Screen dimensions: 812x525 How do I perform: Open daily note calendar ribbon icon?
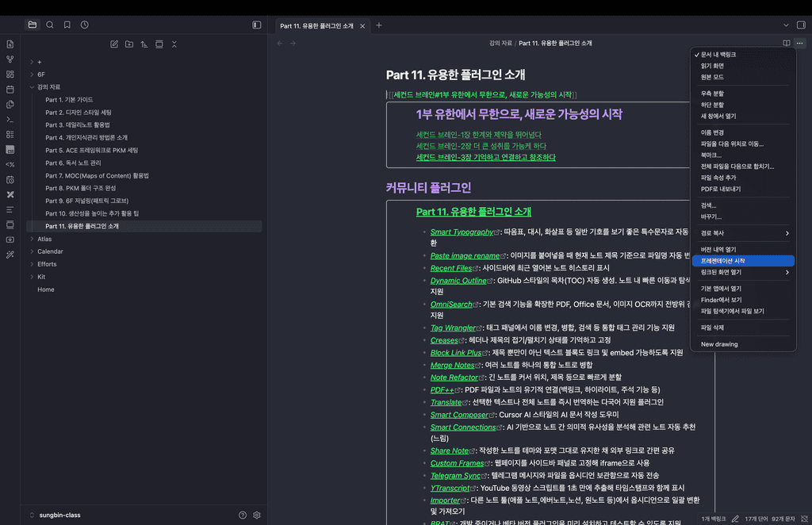[10, 90]
